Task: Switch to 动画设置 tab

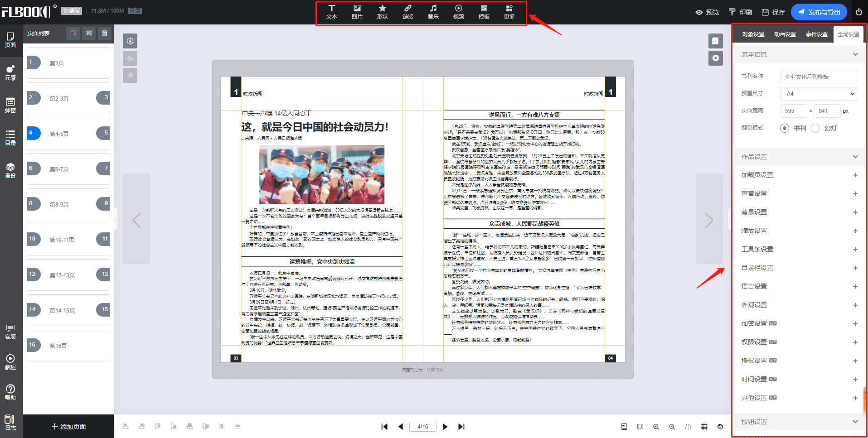Action: click(x=785, y=34)
